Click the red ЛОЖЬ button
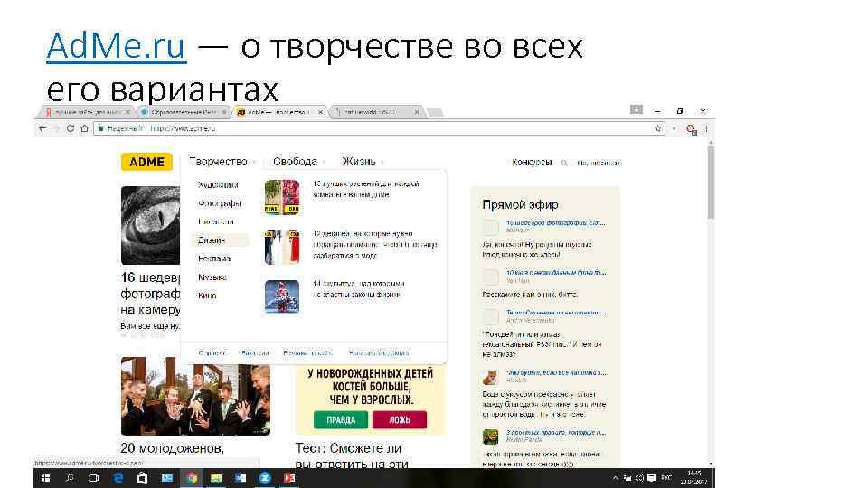This screenshot has height=488, width=868. [399, 420]
